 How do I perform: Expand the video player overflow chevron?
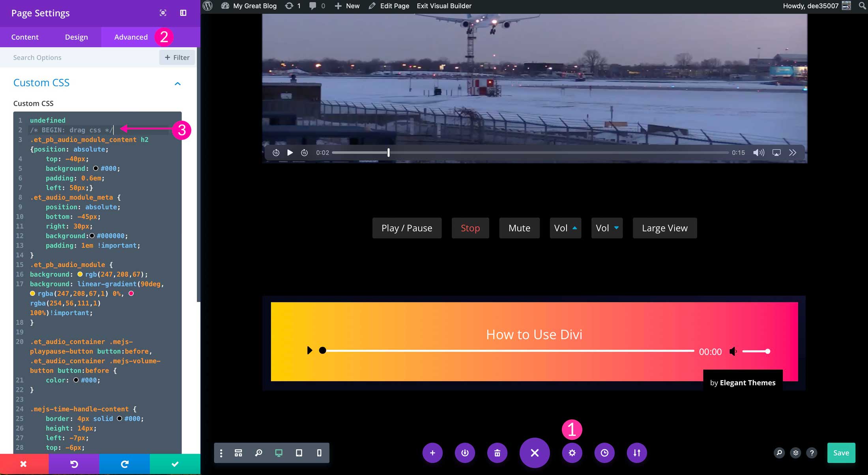(792, 152)
